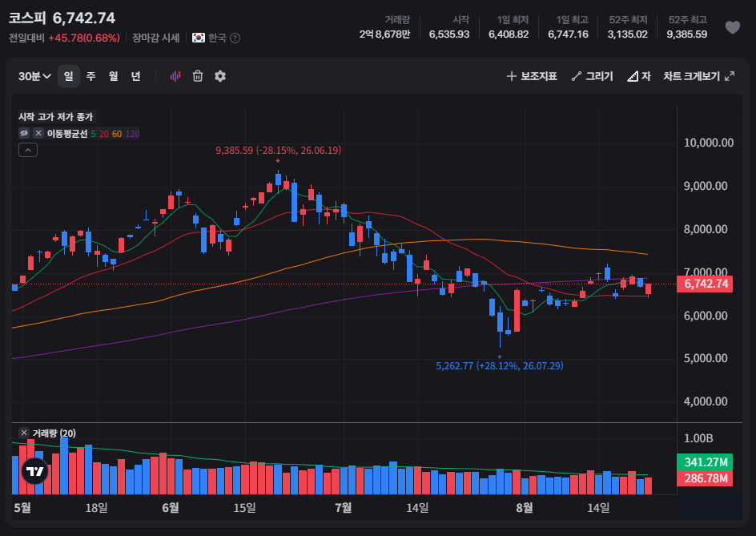Click the 1일 최저 6,408.82 stat
This screenshot has width=756, height=536.
pyautogui.click(x=509, y=27)
